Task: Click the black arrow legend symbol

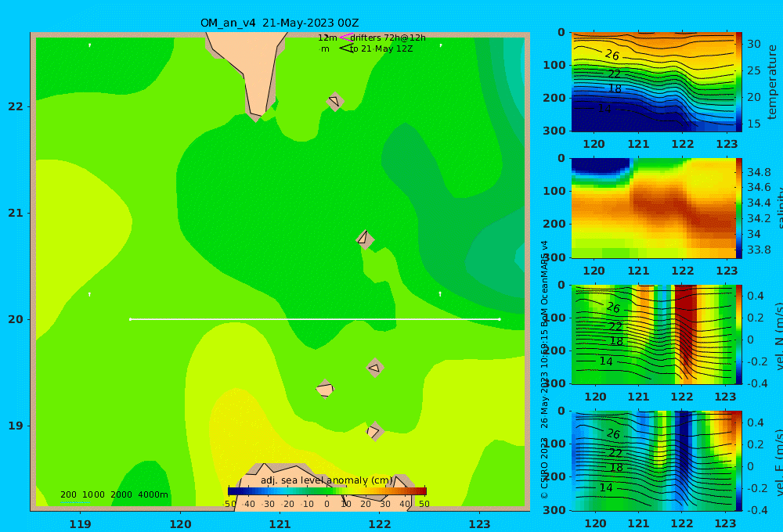Action: click(x=346, y=49)
